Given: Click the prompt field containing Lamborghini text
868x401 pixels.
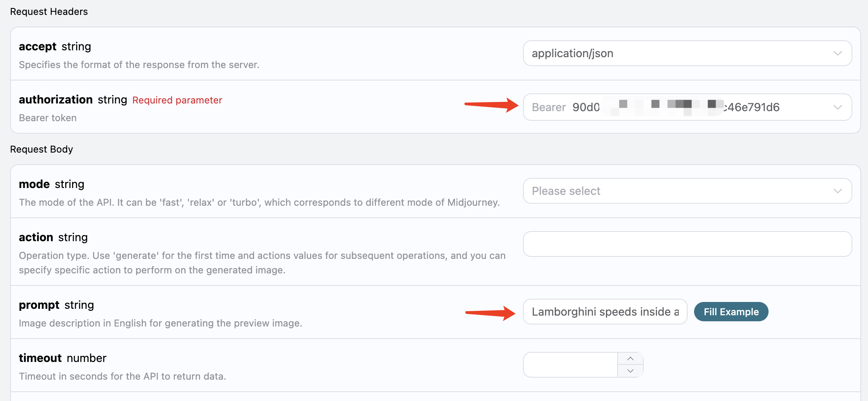Looking at the screenshot, I should click(605, 312).
